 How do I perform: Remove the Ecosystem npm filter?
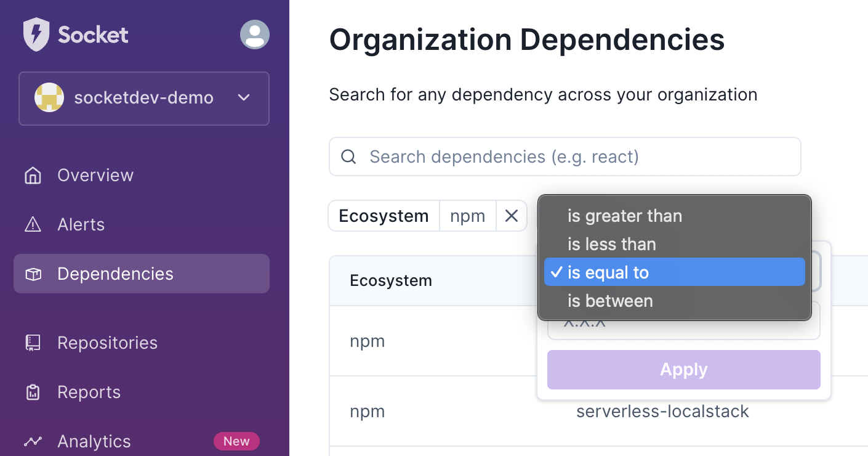[512, 216]
